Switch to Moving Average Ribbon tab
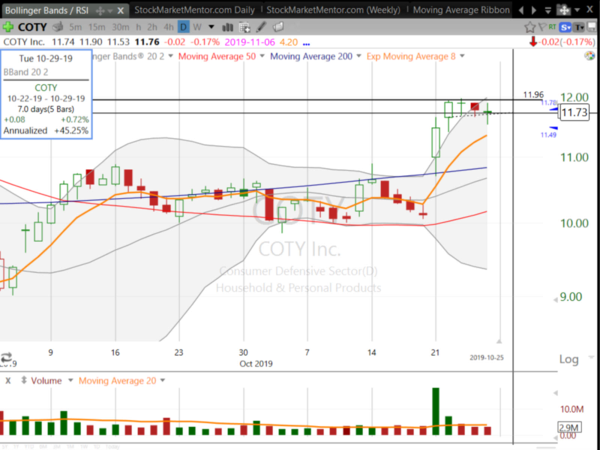 click(x=461, y=10)
